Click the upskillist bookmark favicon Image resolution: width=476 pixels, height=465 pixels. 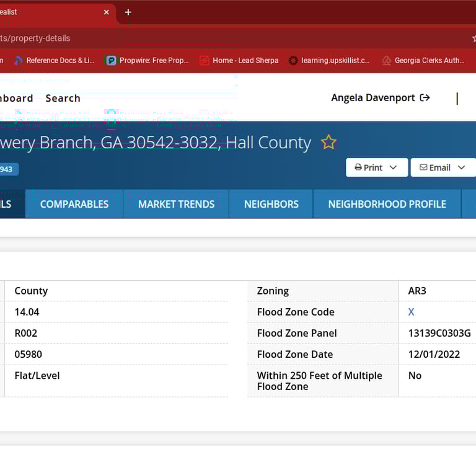[x=293, y=60]
